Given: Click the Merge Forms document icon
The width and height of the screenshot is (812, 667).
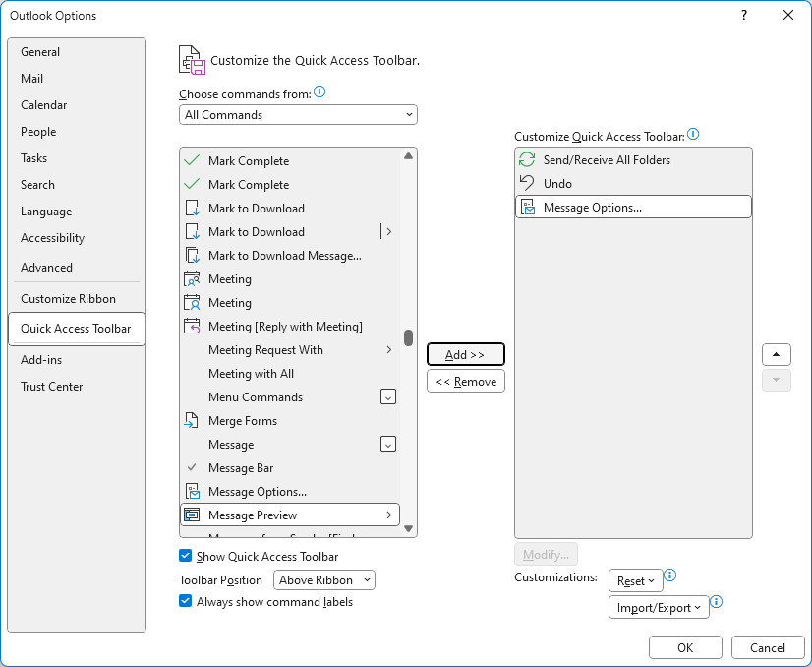Looking at the screenshot, I should 191,421.
